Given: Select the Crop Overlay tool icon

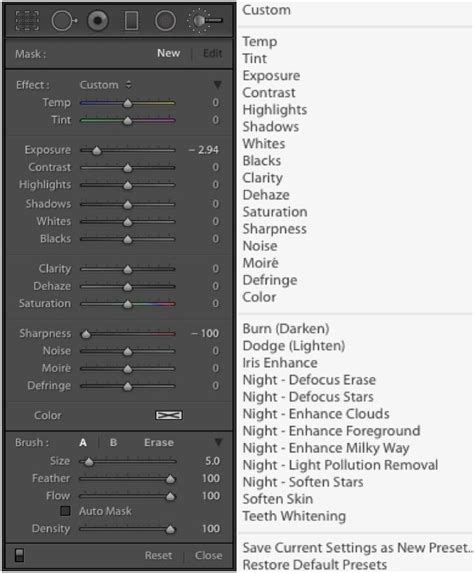Looking at the screenshot, I should [x=27, y=20].
